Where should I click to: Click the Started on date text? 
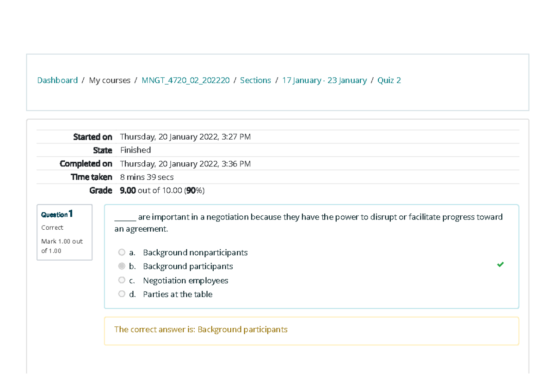(x=185, y=136)
